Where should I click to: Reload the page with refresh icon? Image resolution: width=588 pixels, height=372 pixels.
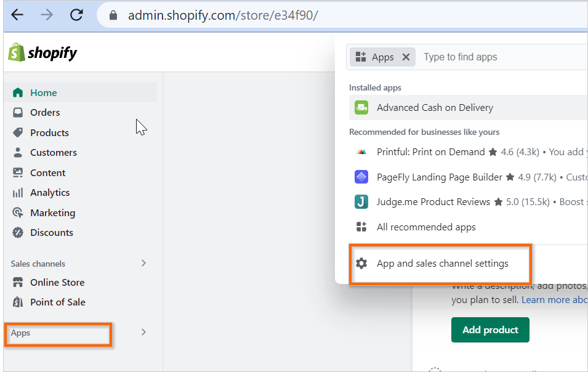click(76, 15)
